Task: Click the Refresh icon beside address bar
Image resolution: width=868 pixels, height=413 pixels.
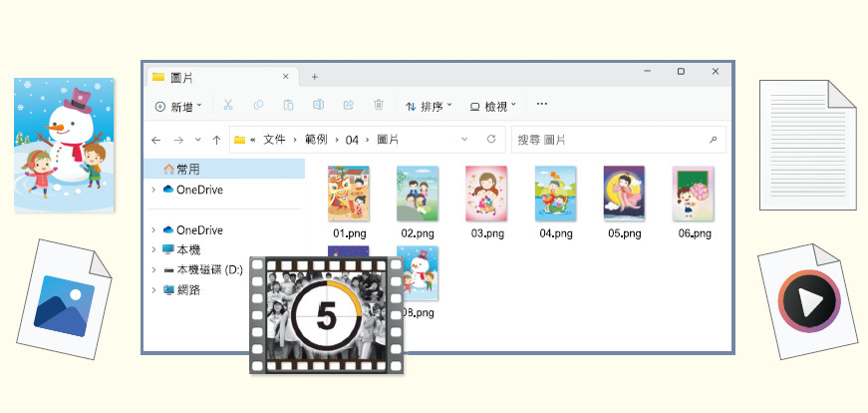Action: (x=492, y=140)
